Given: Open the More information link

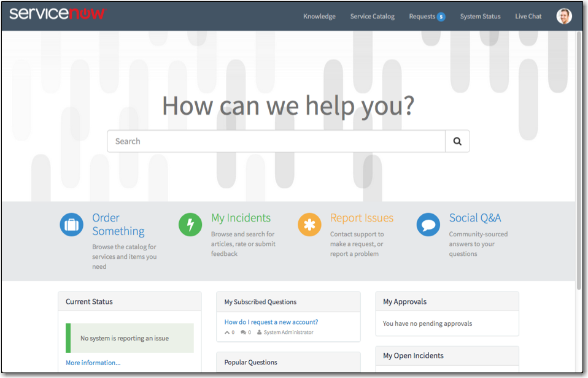Looking at the screenshot, I should 93,363.
